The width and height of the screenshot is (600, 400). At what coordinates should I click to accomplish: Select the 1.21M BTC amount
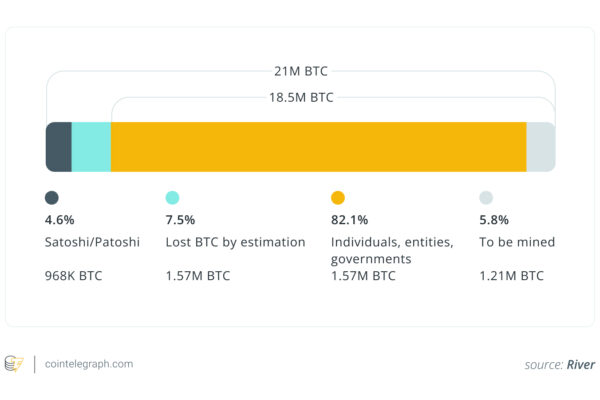click(512, 275)
